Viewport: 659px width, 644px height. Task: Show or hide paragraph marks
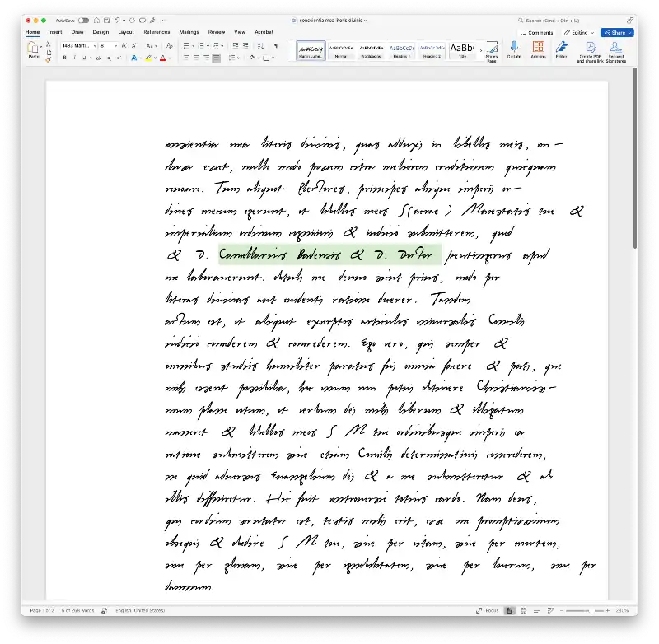click(x=276, y=45)
